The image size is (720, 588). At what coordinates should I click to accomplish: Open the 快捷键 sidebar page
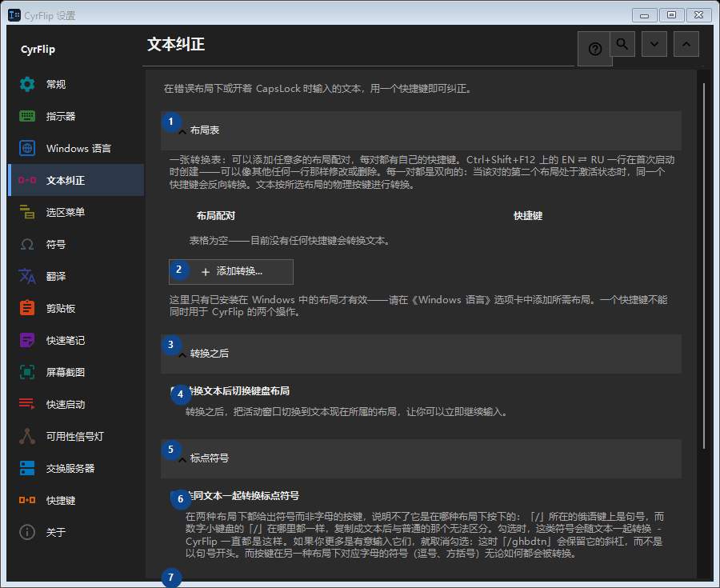click(x=76, y=500)
